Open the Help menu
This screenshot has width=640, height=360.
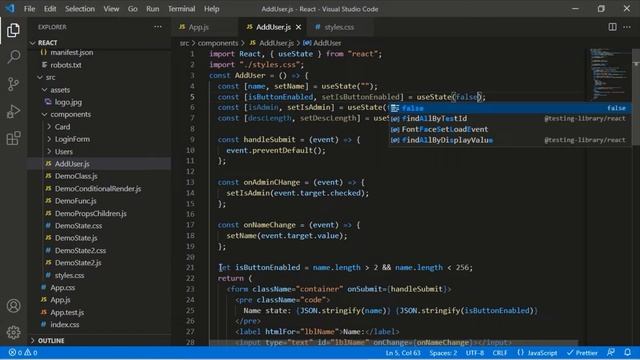211,9
